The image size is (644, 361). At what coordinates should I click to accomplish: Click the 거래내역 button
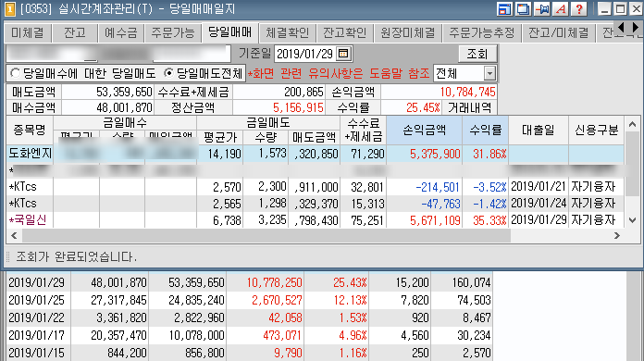[x=469, y=107]
